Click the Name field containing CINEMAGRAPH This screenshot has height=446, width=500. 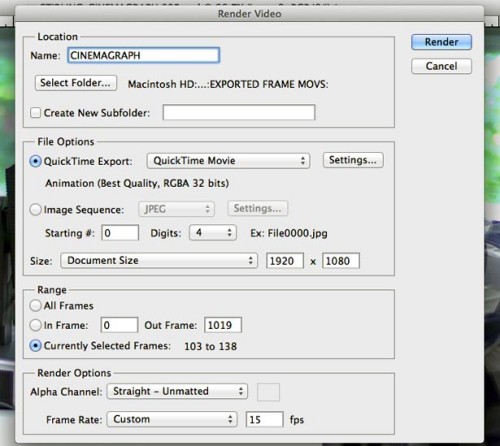pos(143,55)
